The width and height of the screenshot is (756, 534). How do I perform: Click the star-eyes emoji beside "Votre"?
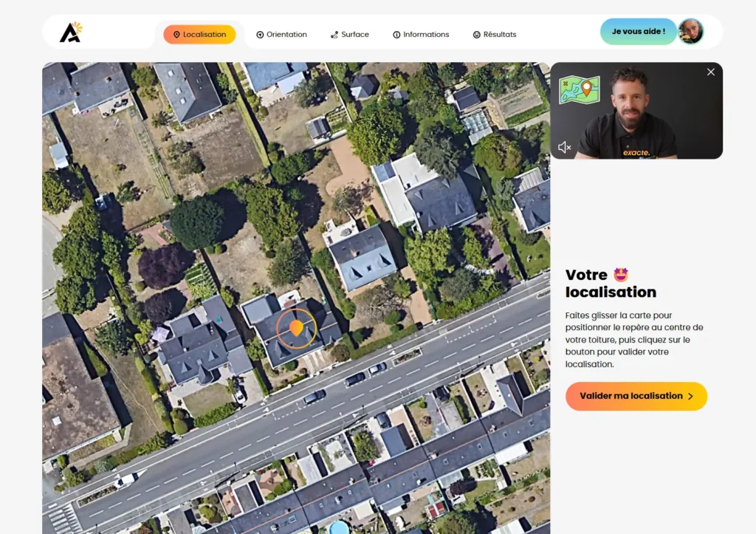click(621, 275)
